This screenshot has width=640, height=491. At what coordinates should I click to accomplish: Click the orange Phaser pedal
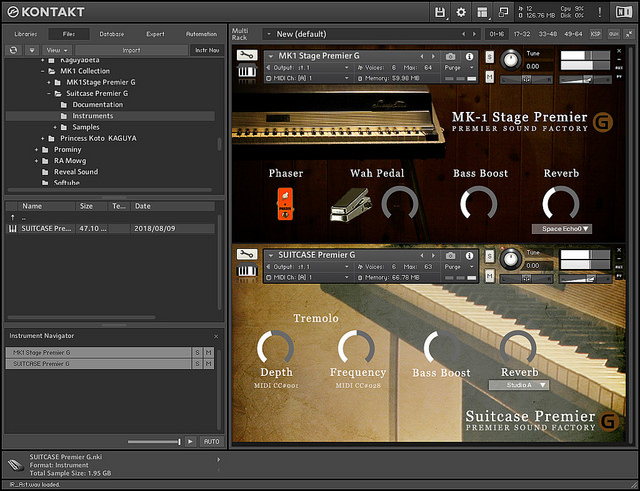coord(285,204)
